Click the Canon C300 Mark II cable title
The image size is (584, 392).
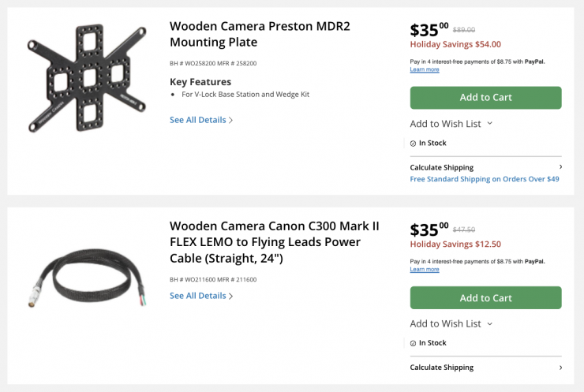274,242
